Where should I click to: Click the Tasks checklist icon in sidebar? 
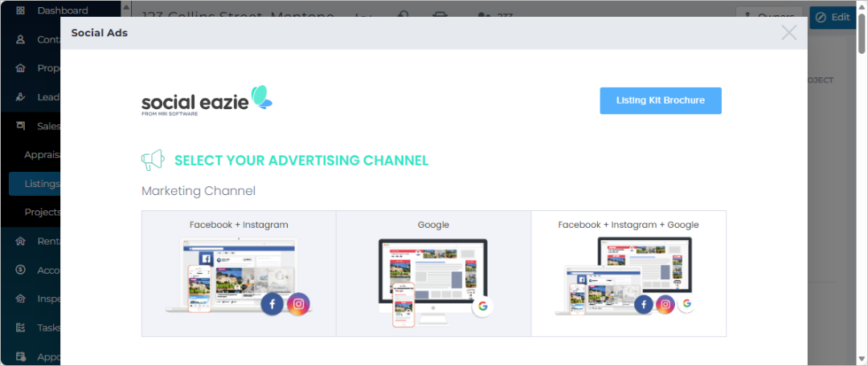(20, 327)
